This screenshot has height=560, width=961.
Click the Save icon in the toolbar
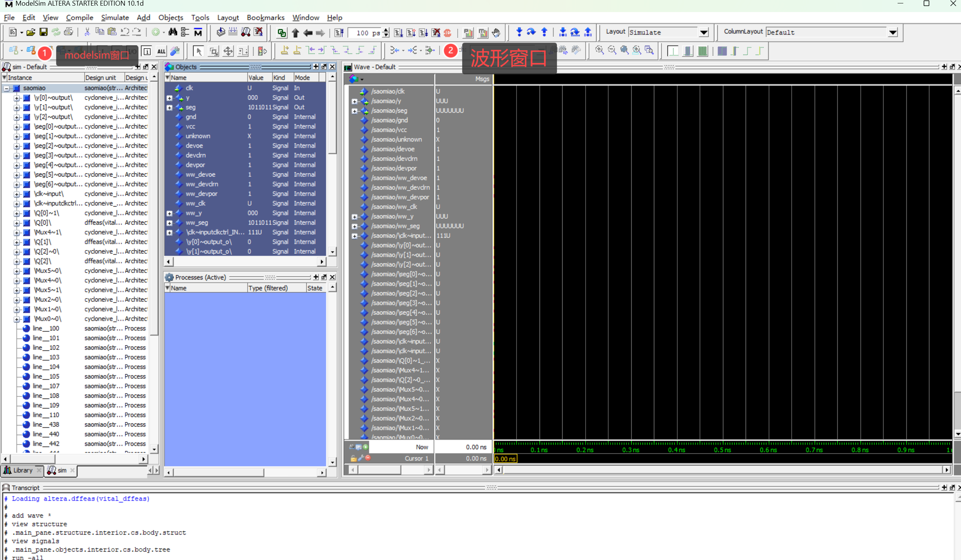point(43,32)
